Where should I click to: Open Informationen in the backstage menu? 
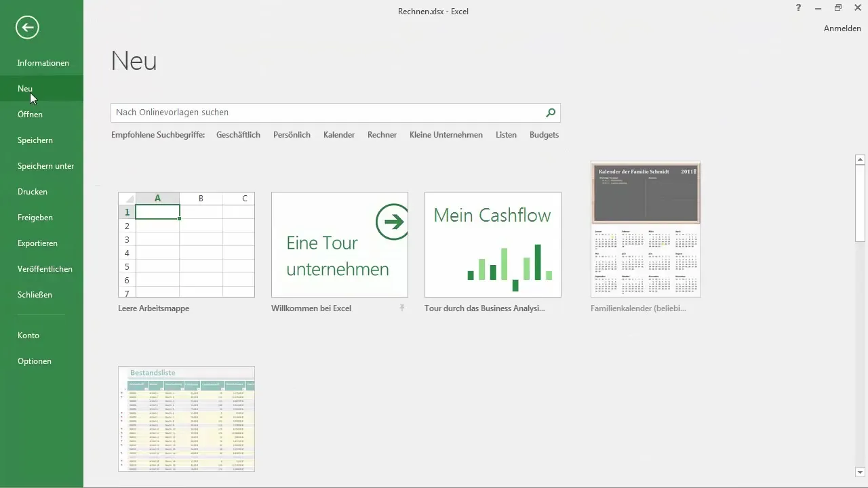coord(41,63)
